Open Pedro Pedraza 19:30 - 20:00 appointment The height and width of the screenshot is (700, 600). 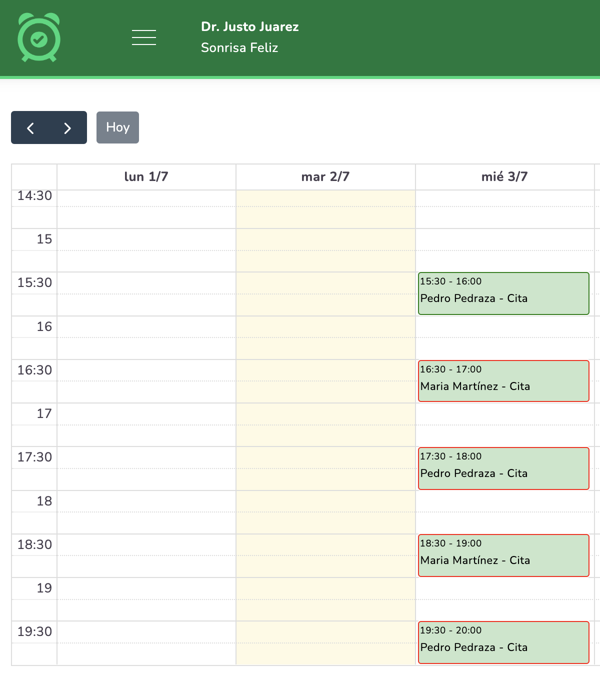coord(503,642)
